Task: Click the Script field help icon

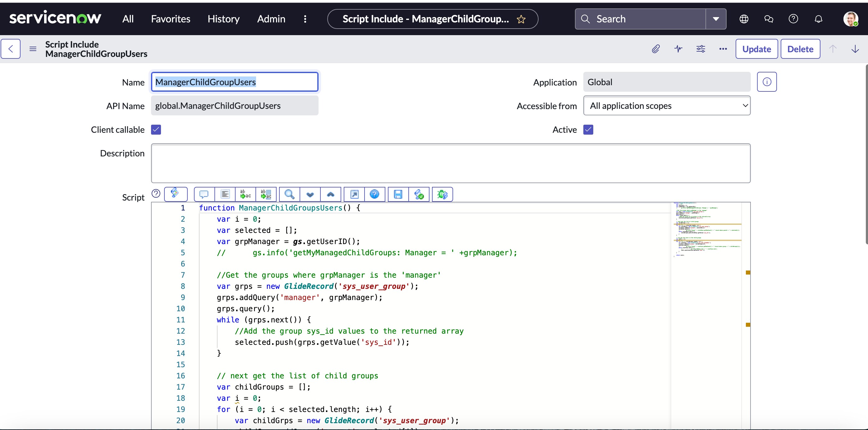Action: tap(156, 193)
